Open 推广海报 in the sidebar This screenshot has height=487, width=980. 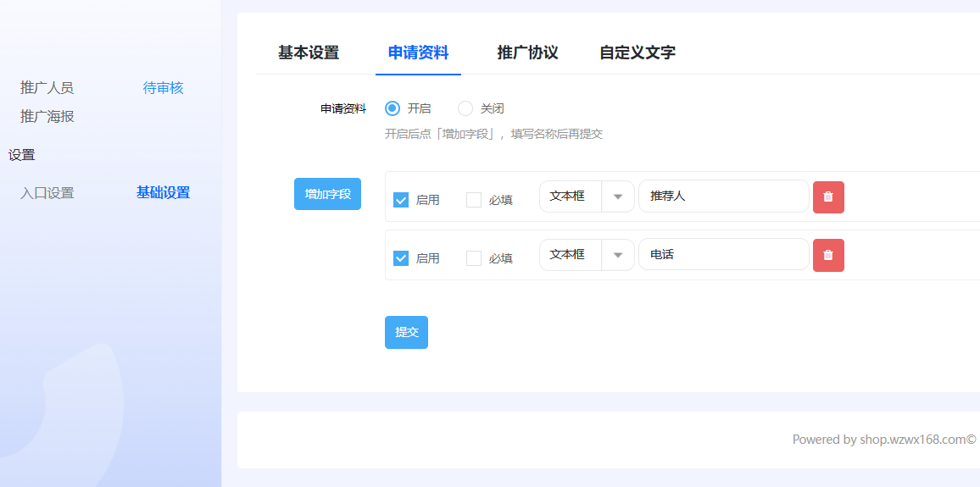tap(47, 116)
